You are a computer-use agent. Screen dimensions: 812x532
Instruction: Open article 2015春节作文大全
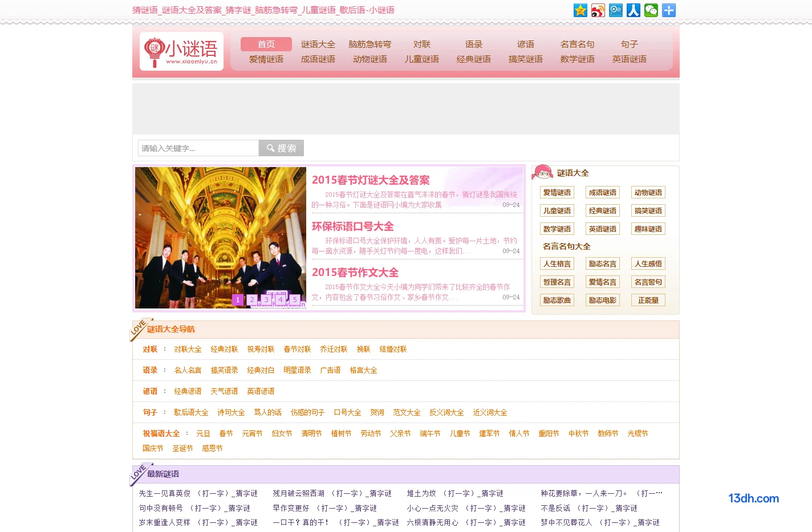[355, 273]
